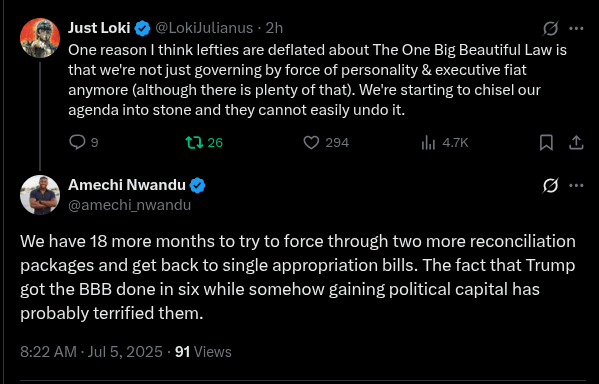Reply to Just Loki's tweet
The image size is (599, 384).
[84, 143]
